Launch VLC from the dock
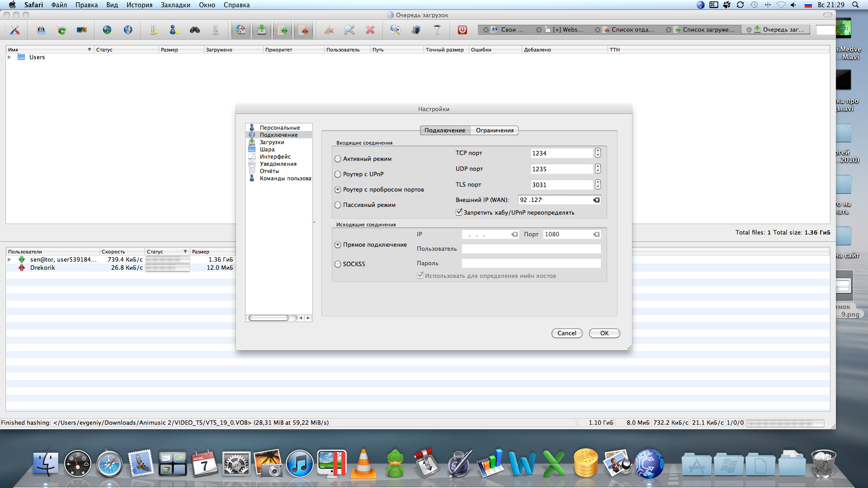868x488 pixels. [363, 464]
